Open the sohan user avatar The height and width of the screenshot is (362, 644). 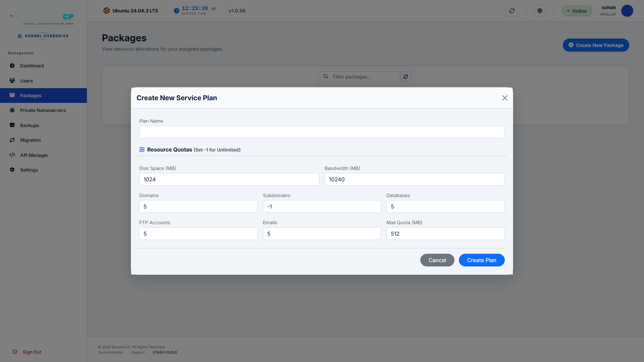coord(627,11)
